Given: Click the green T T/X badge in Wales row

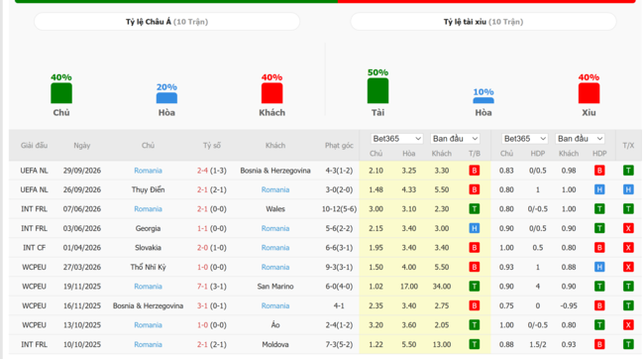Looking at the screenshot, I should pos(628,209).
